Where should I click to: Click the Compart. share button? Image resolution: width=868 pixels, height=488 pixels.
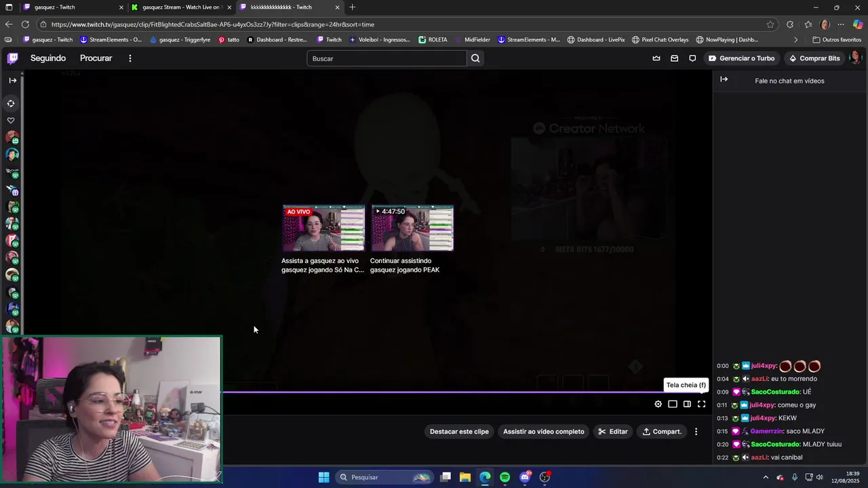tap(662, 432)
